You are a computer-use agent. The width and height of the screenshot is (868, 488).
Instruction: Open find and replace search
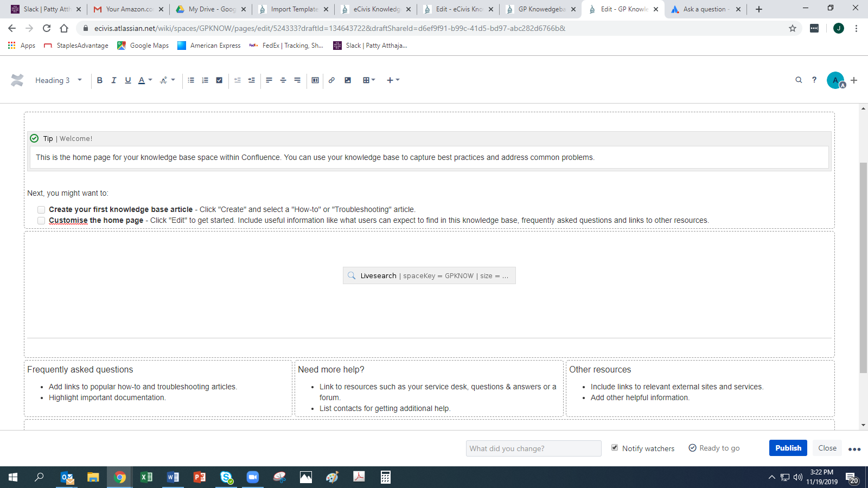799,80
